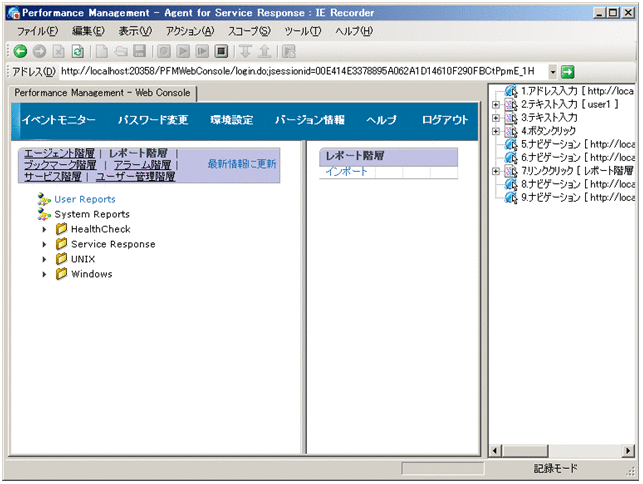The image size is (643, 484).
Task: Click ヘルプ in the blue navigation bar
Action: coord(381,120)
